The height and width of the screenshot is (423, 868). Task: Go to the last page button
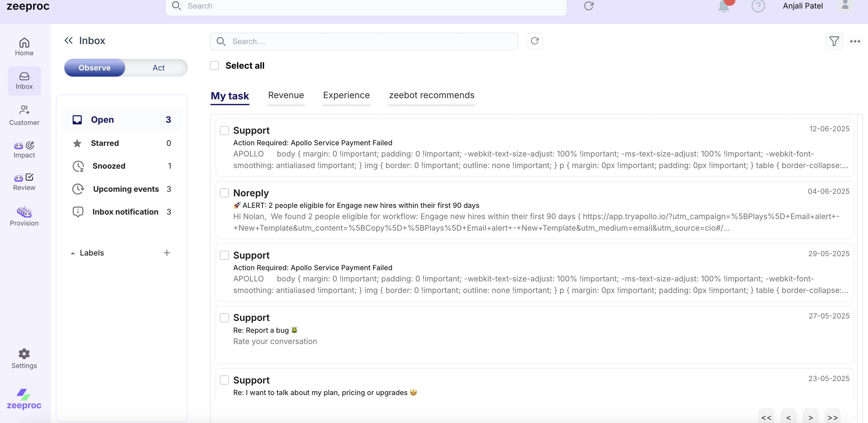832,417
